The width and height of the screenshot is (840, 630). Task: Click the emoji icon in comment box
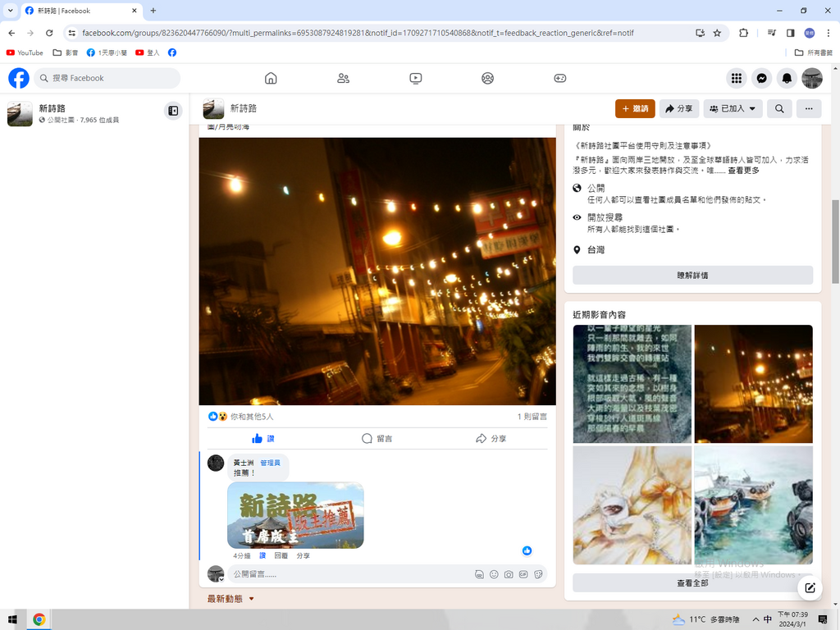pos(494,574)
